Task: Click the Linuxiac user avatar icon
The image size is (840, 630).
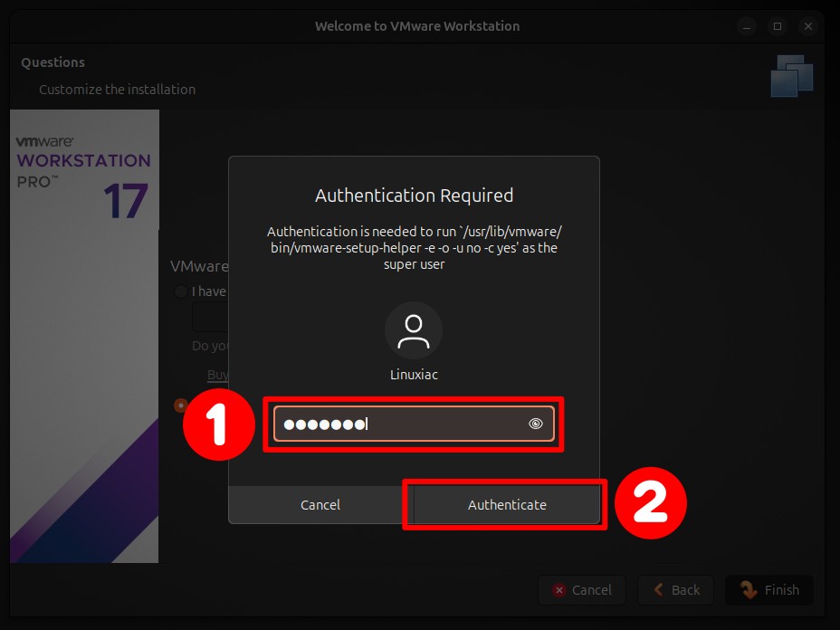Action: point(414,330)
